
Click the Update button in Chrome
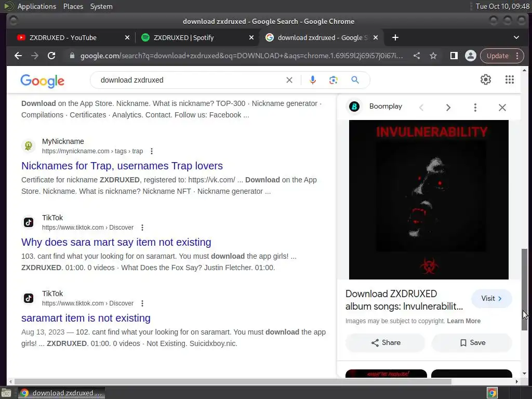[x=497, y=56]
